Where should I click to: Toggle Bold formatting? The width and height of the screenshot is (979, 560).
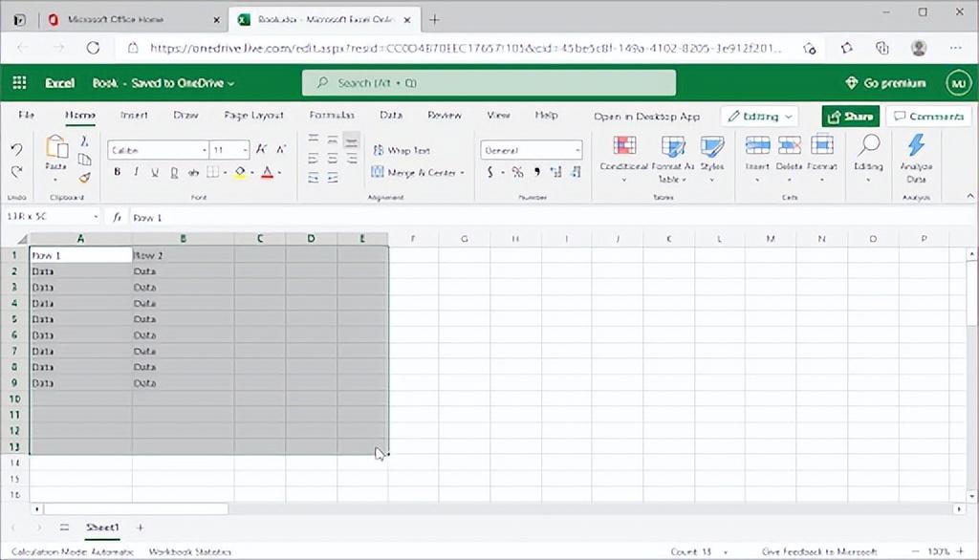pyautogui.click(x=117, y=172)
